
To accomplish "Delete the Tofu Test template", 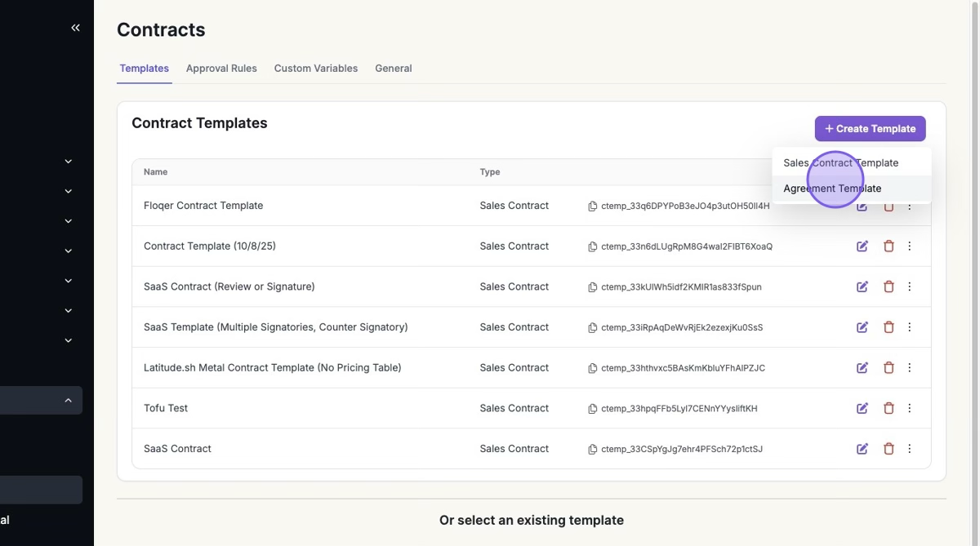I will (x=889, y=408).
